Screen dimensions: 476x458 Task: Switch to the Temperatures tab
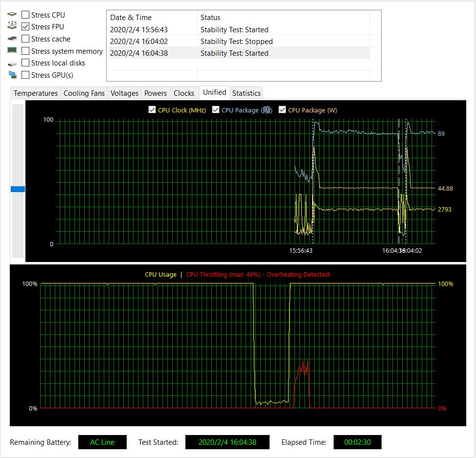pyautogui.click(x=36, y=93)
